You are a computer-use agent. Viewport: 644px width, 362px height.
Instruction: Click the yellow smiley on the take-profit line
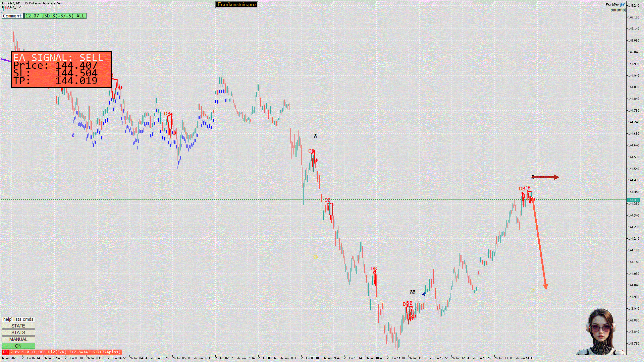[x=533, y=290]
